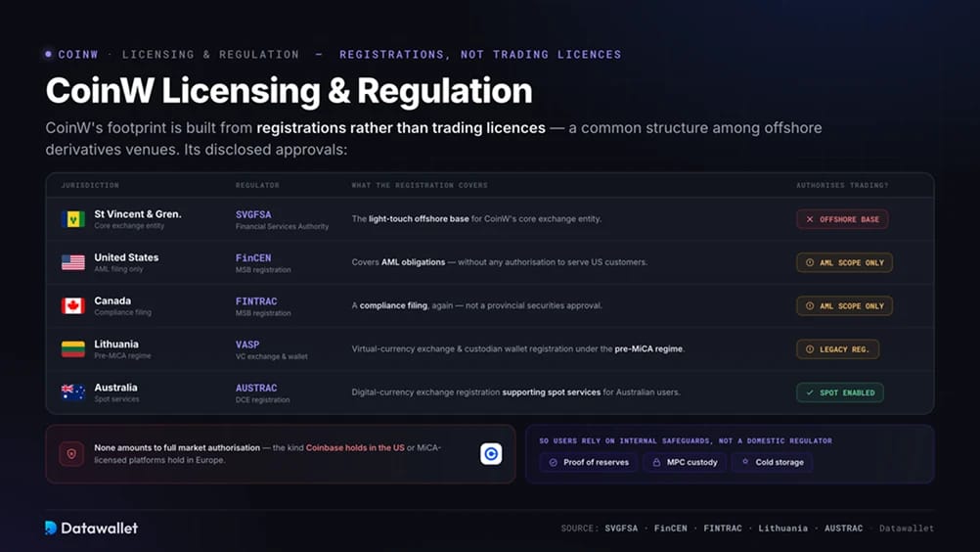980x552 pixels.
Task: Click the AUTHORISES TRADING? column header
Action: click(842, 185)
